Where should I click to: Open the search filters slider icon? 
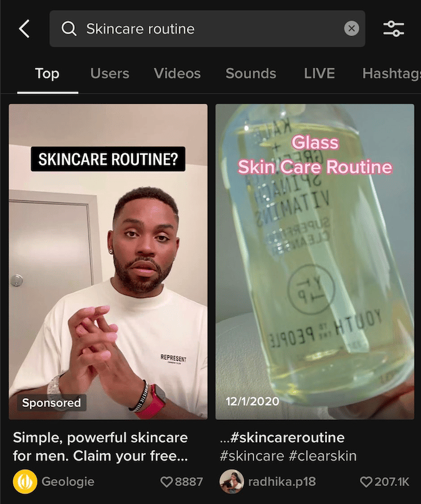point(394,29)
